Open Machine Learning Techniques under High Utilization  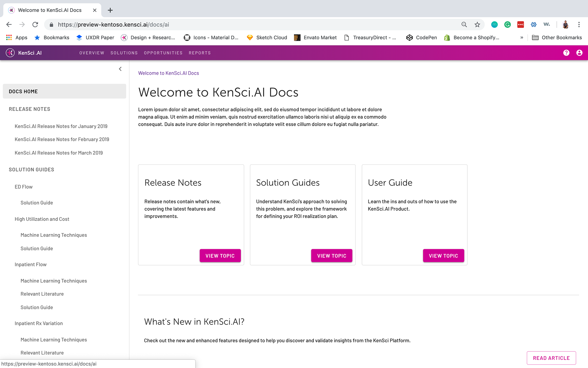click(x=54, y=235)
